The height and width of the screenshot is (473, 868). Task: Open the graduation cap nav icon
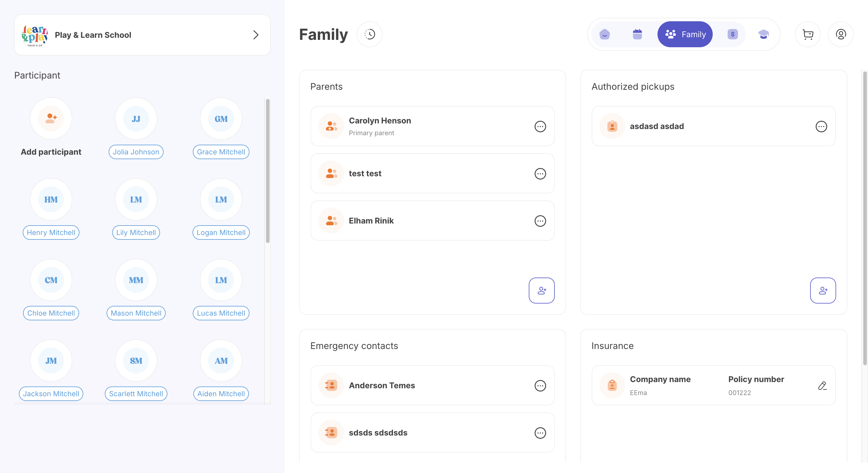[x=763, y=34]
